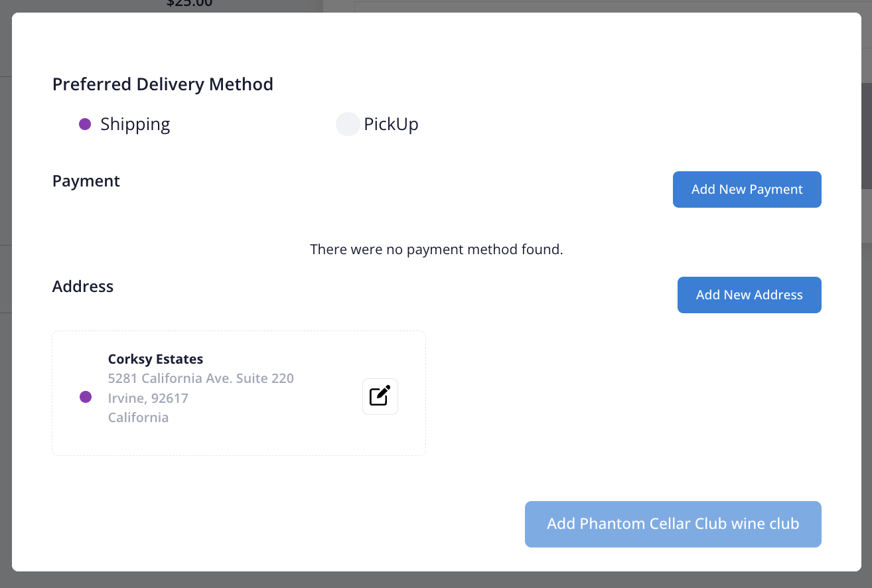Click the 5281 California Ave. street line

[x=200, y=378]
